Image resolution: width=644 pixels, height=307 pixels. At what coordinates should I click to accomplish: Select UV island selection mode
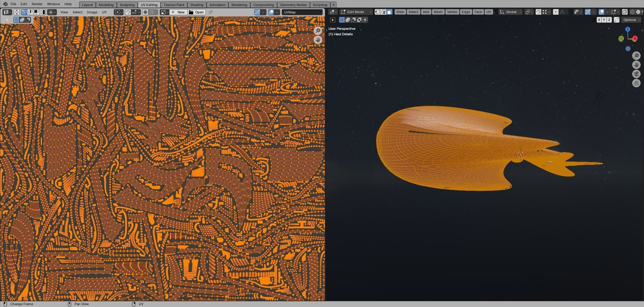[x=42, y=12]
